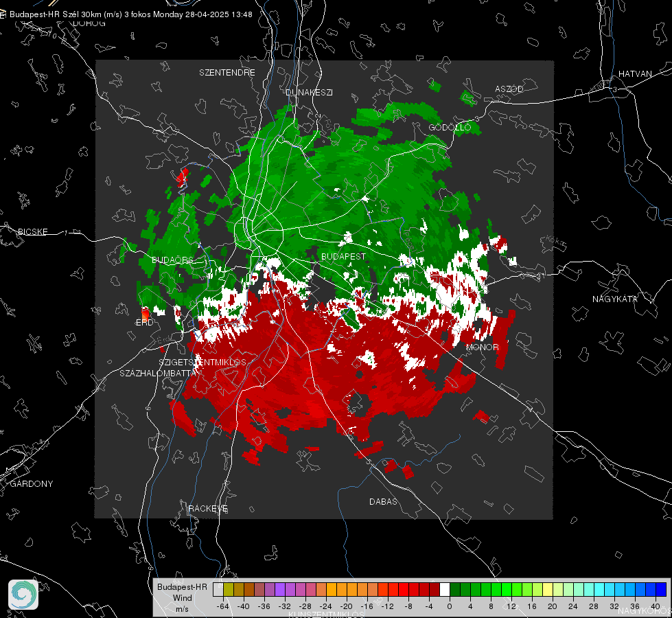Click the 32 legend scale value

614,606
